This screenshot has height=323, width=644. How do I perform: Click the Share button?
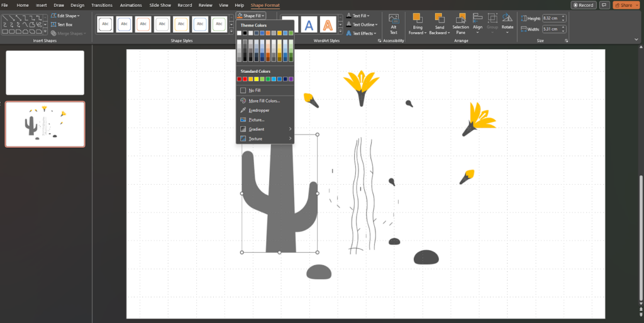pos(626,5)
